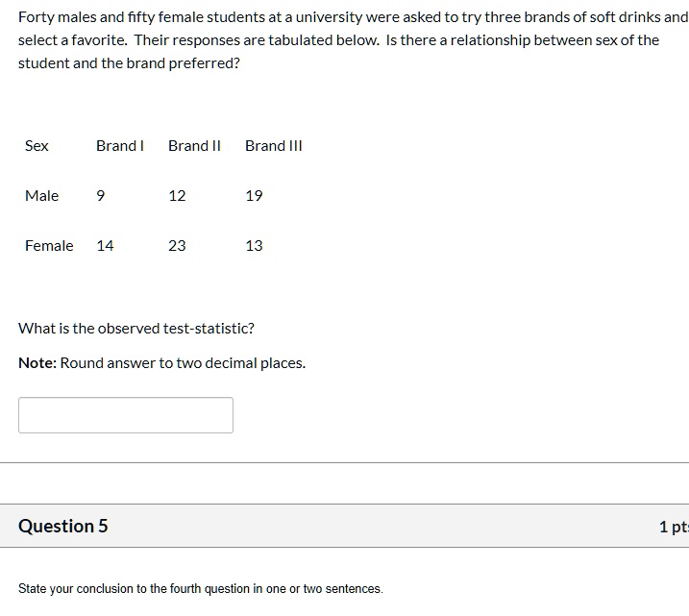Click the Male row label

click(x=41, y=195)
